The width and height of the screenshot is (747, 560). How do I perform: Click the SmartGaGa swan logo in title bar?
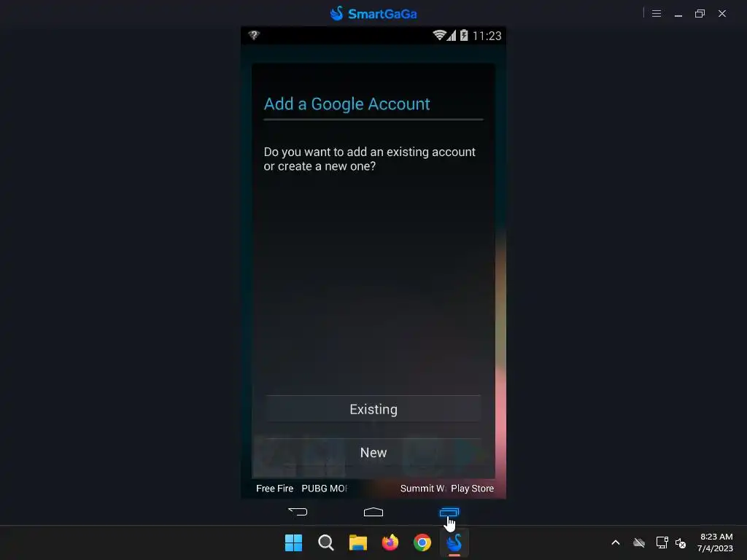(337, 13)
